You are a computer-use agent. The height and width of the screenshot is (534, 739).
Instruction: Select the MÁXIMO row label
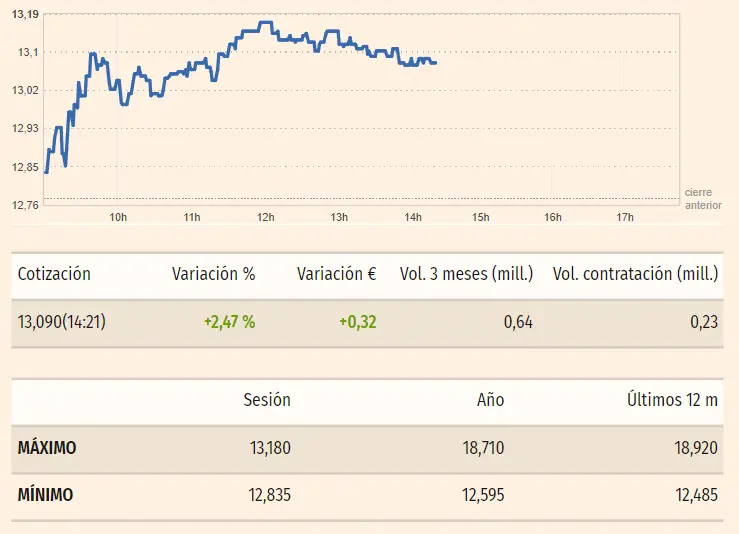pyautogui.click(x=47, y=448)
